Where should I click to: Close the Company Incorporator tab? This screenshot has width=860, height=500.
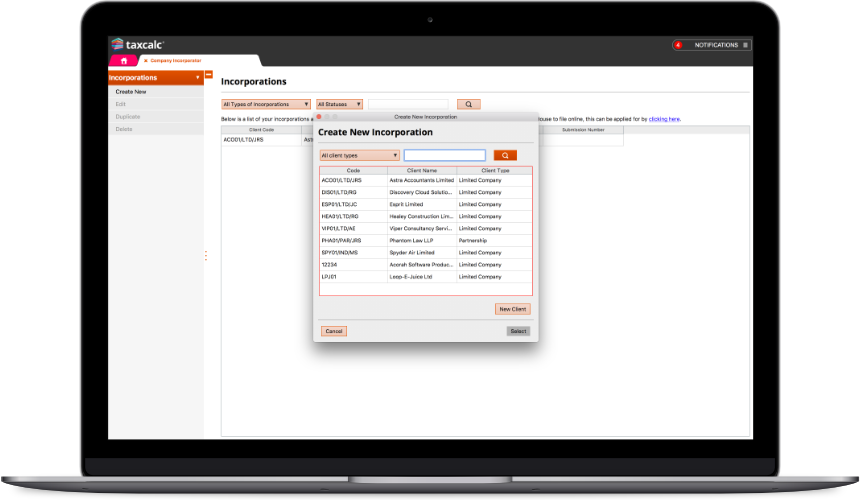point(145,61)
